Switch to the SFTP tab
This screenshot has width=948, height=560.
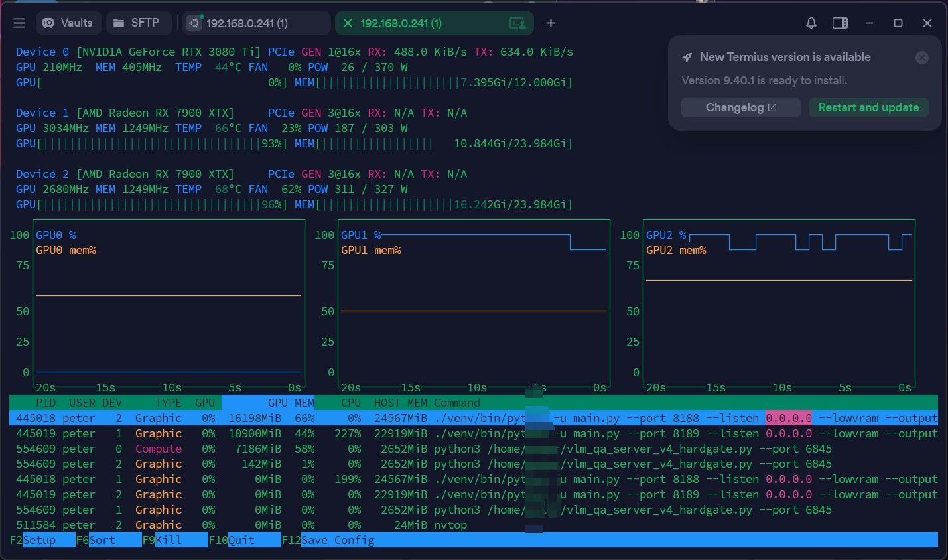(x=138, y=23)
